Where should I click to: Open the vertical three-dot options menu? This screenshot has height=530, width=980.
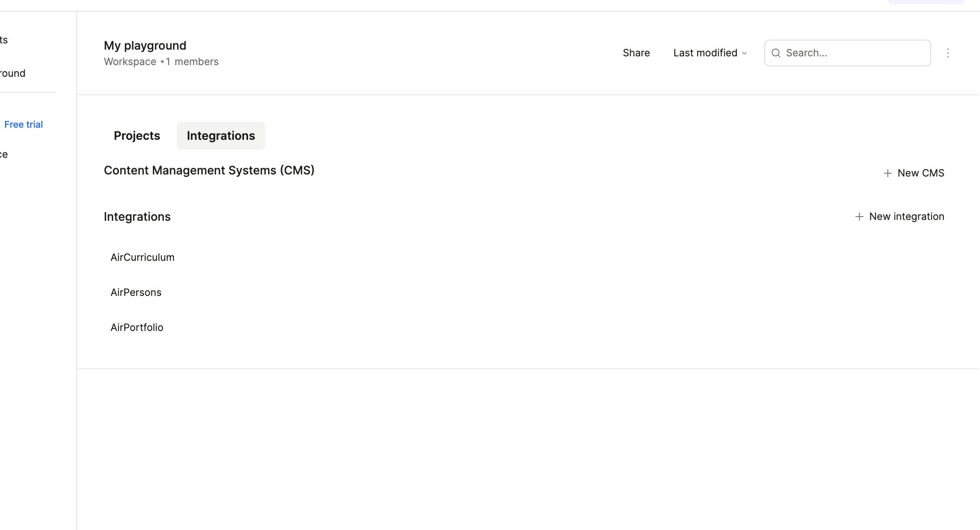click(x=947, y=53)
